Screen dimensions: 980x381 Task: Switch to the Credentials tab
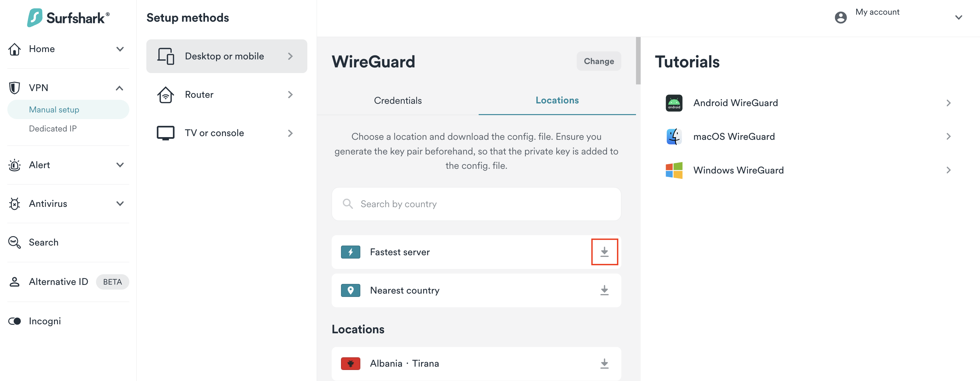tap(398, 100)
